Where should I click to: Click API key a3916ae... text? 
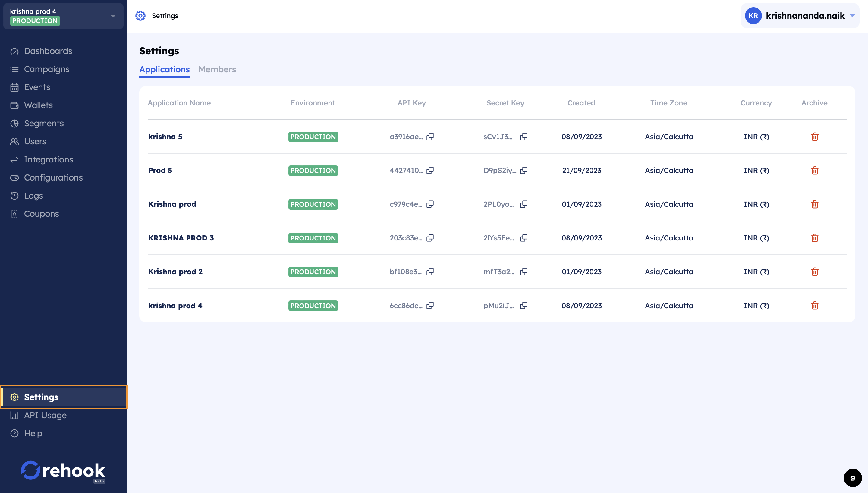[406, 137]
